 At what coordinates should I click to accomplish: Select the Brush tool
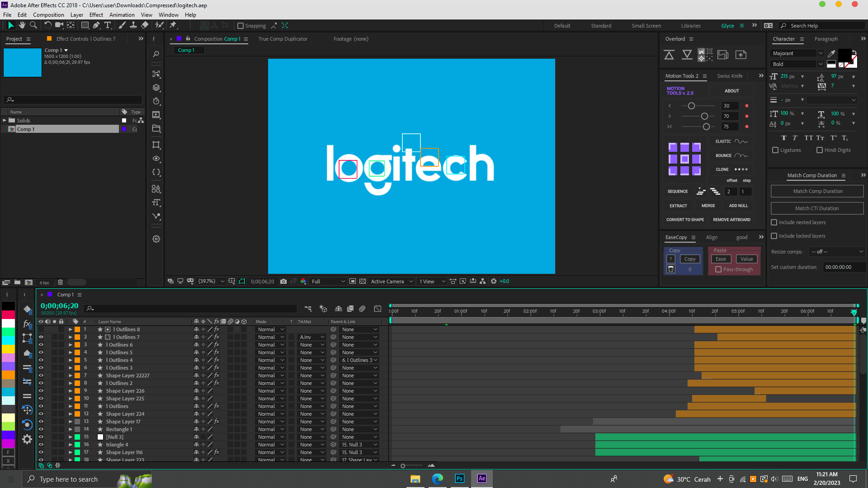122,25
